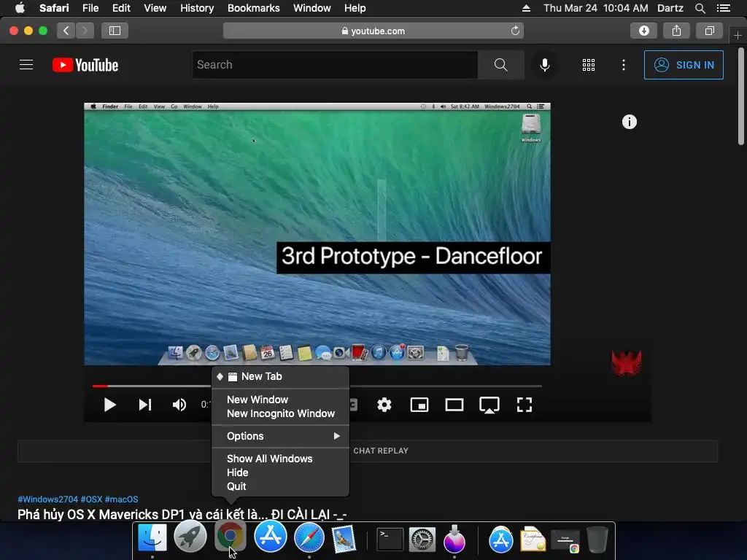Open video settings gear
747x560 pixels.
384,405
